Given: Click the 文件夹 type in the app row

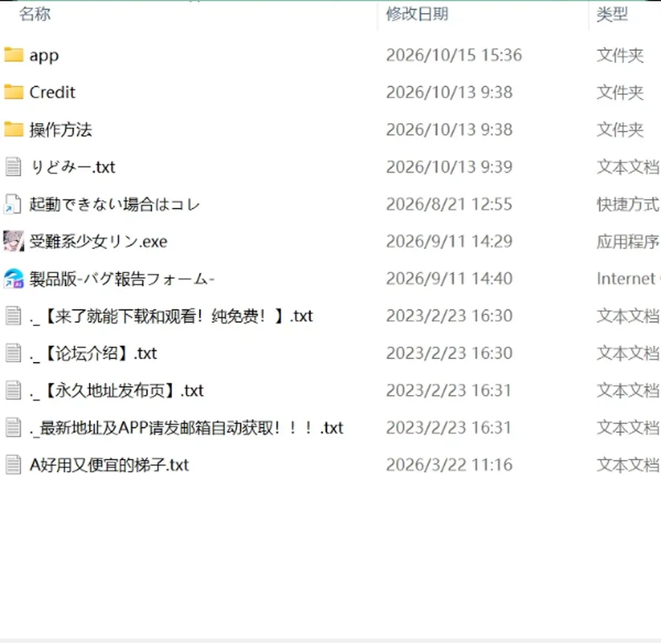Looking at the screenshot, I should point(620,55).
